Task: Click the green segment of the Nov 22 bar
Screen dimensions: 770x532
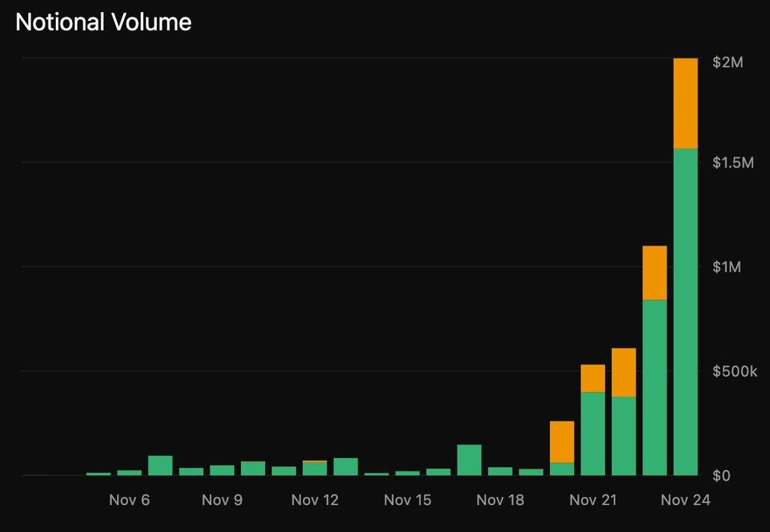Action: pyautogui.click(x=623, y=436)
